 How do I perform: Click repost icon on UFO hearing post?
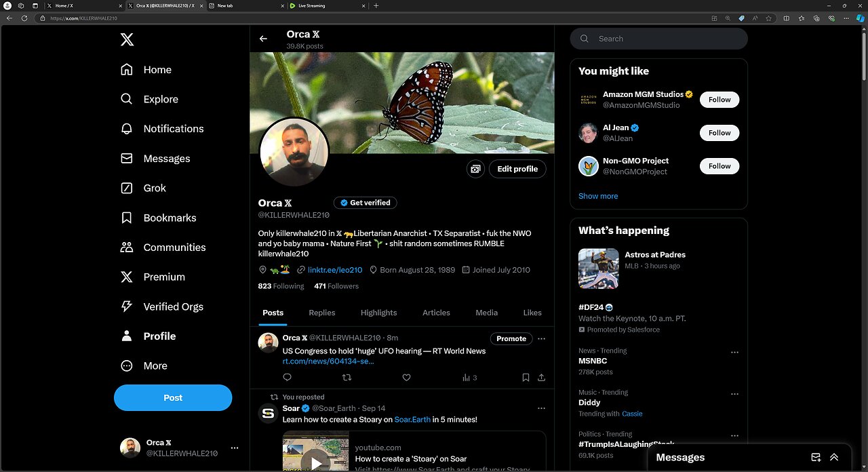pyautogui.click(x=347, y=378)
